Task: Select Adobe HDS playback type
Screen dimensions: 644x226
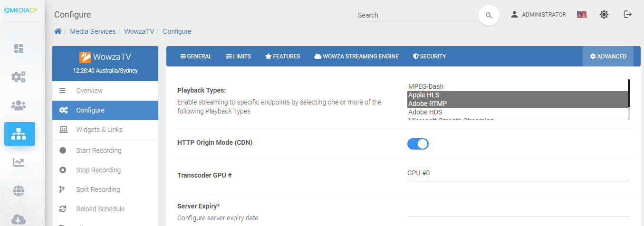Action: 517,112
